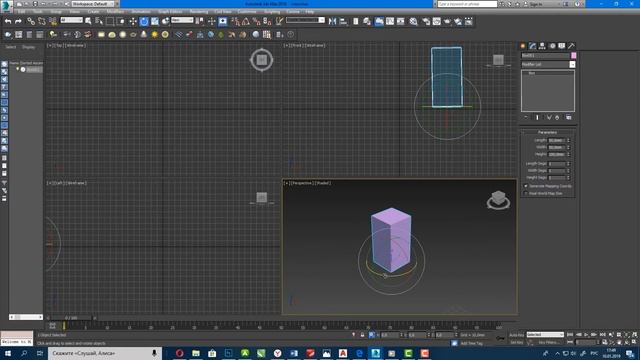Click Go to Start playback control
This screenshot has height=360, width=640.
coord(570,335)
